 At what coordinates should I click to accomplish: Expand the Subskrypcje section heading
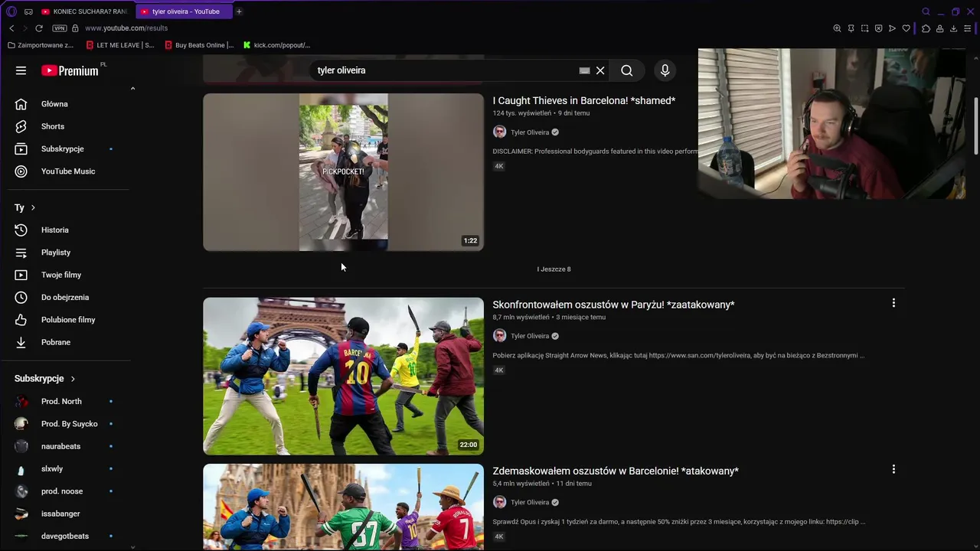tap(45, 379)
